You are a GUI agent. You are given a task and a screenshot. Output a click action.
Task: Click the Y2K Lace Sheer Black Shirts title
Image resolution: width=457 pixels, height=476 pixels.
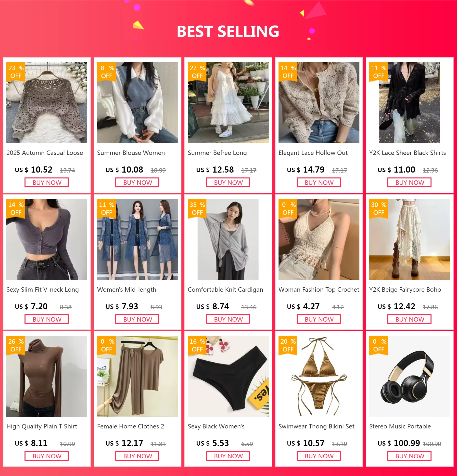(407, 153)
